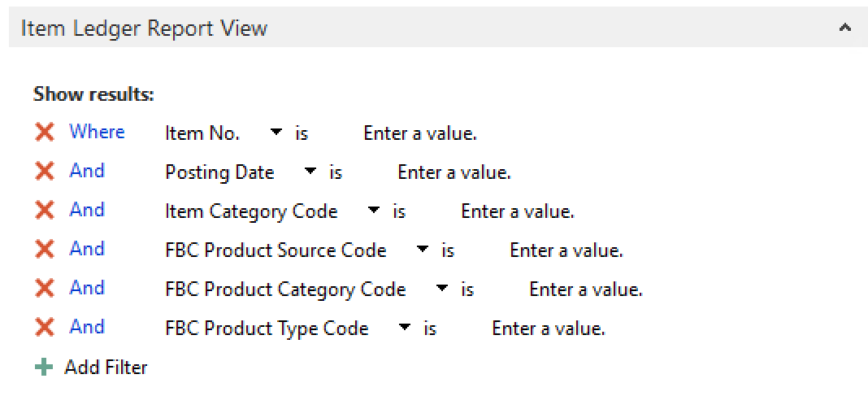Open the Posting Date field dropdown arrow
868x396 pixels.
[310, 172]
